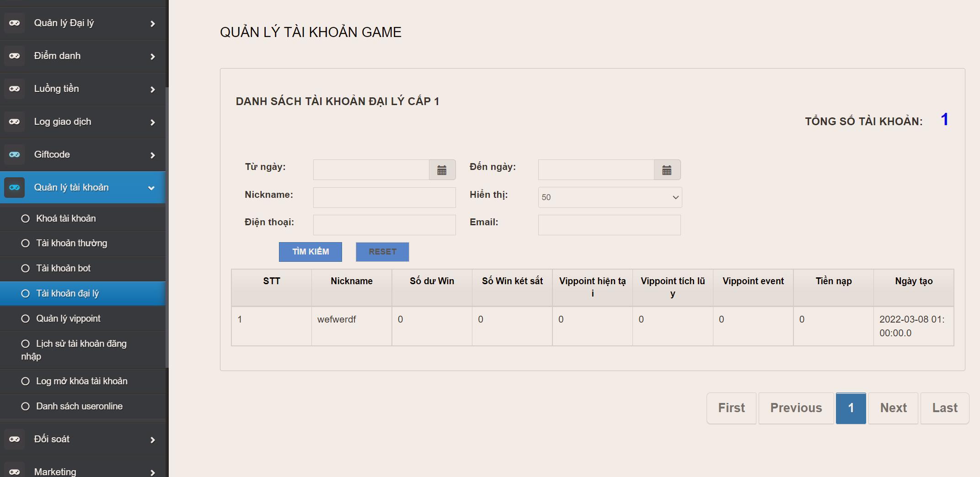Open Tài khoản thường submenu item
The height and width of the screenshot is (477, 980).
coord(83,243)
